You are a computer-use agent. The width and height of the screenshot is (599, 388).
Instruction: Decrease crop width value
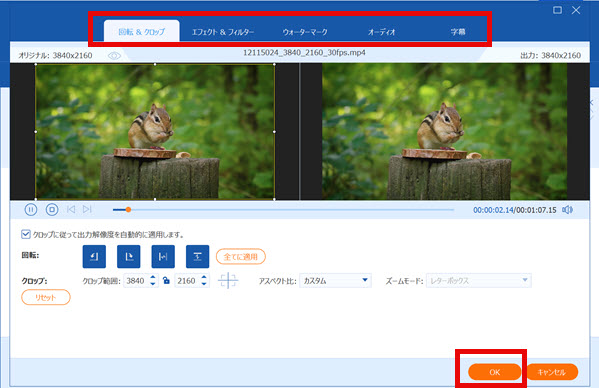(153, 284)
